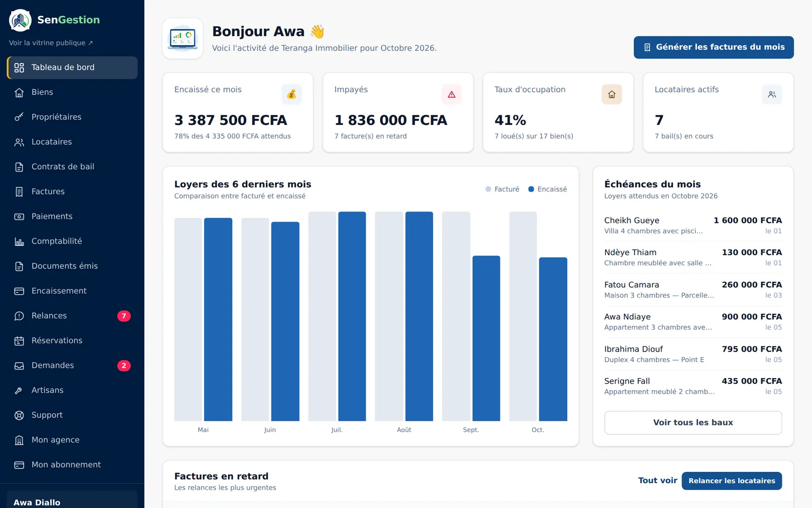
Task: Open Relances with 7 pending badge
Action: pyautogui.click(x=72, y=316)
